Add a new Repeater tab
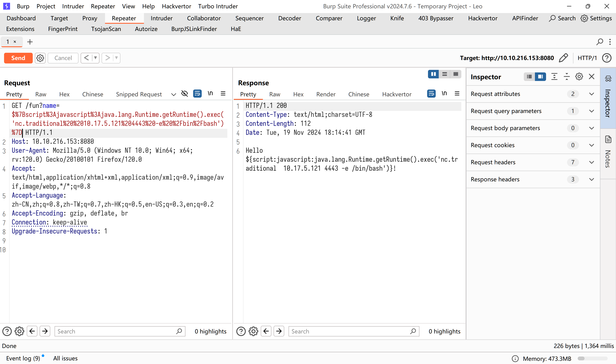The image size is (616, 364). coord(30,42)
